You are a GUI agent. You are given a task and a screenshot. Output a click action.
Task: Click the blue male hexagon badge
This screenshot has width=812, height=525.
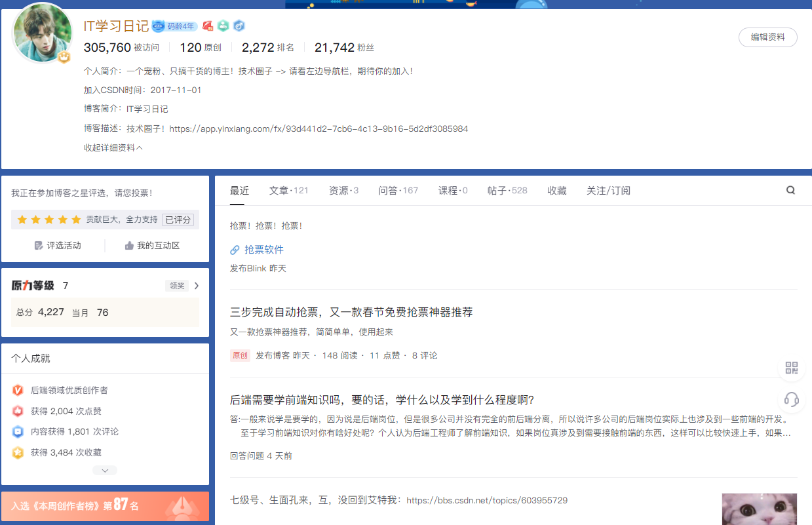(x=239, y=26)
